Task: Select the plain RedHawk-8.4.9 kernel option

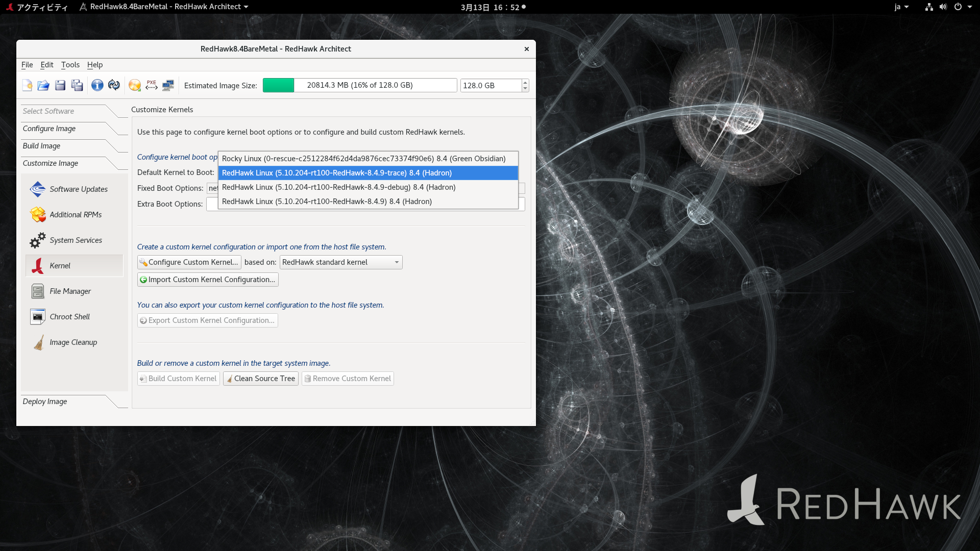Action: click(x=368, y=202)
